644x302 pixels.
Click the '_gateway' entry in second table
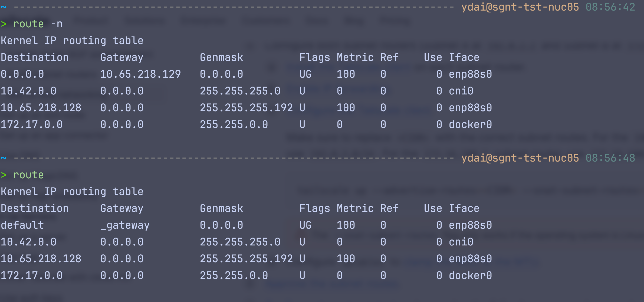125,225
